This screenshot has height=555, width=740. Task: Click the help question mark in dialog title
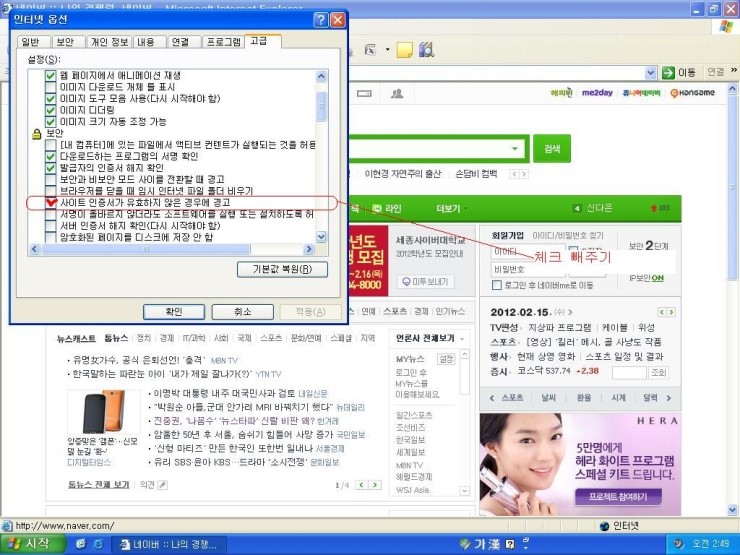[320, 20]
